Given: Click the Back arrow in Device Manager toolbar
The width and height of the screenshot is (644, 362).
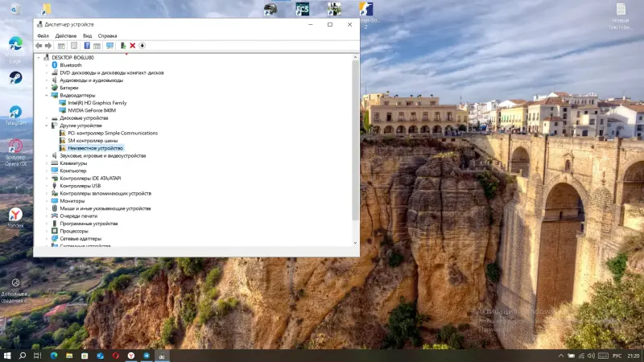Looking at the screenshot, I should point(39,46).
